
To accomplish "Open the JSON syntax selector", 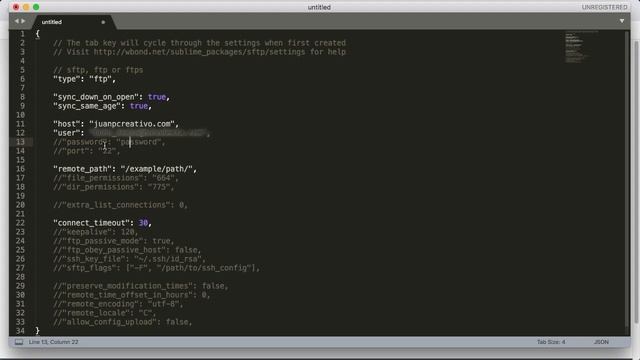I will [601, 342].
